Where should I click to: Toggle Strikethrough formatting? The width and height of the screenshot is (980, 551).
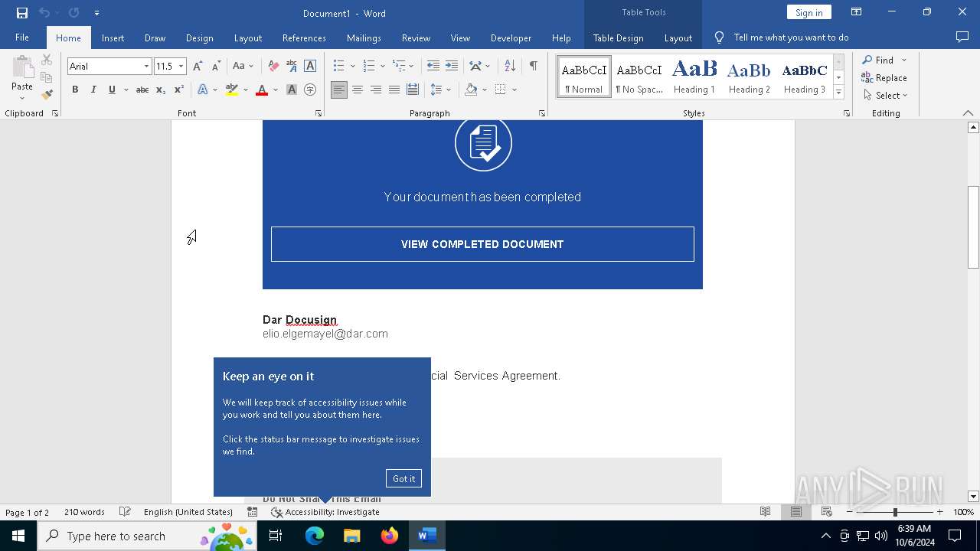[142, 90]
